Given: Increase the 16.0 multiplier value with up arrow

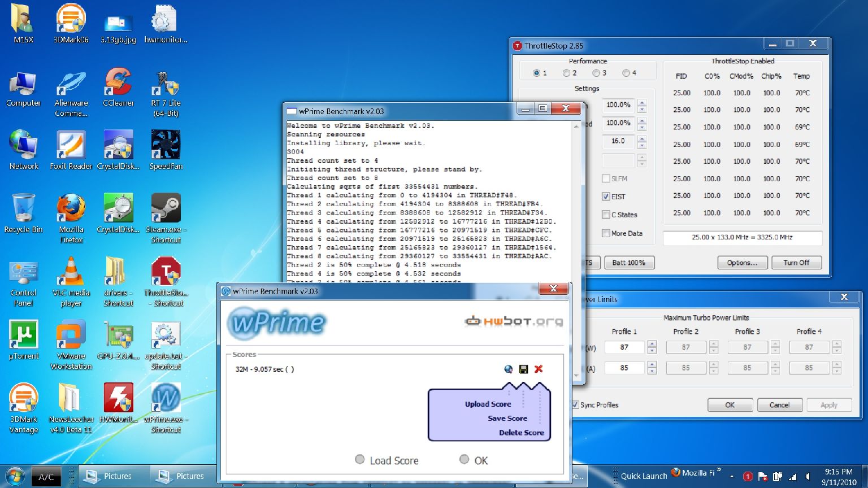Looking at the screenshot, I should click(641, 138).
